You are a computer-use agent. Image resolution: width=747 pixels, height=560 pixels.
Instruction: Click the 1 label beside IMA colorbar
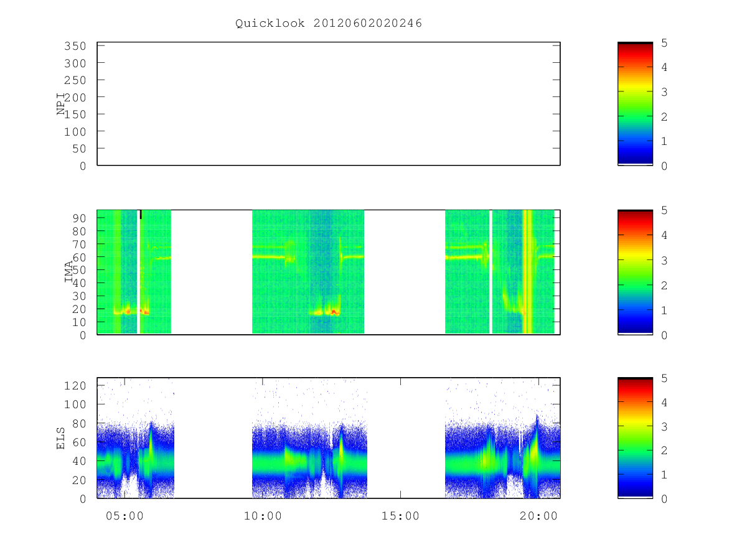(x=664, y=310)
